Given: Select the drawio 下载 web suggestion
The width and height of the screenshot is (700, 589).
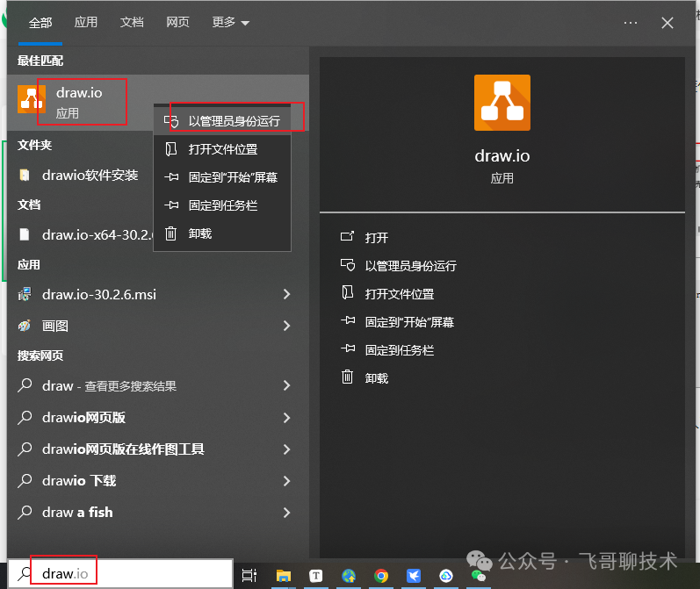Looking at the screenshot, I should [x=79, y=481].
